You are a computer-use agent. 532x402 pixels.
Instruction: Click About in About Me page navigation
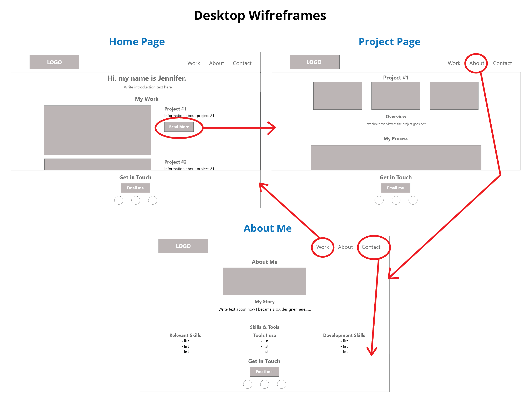[345, 247]
